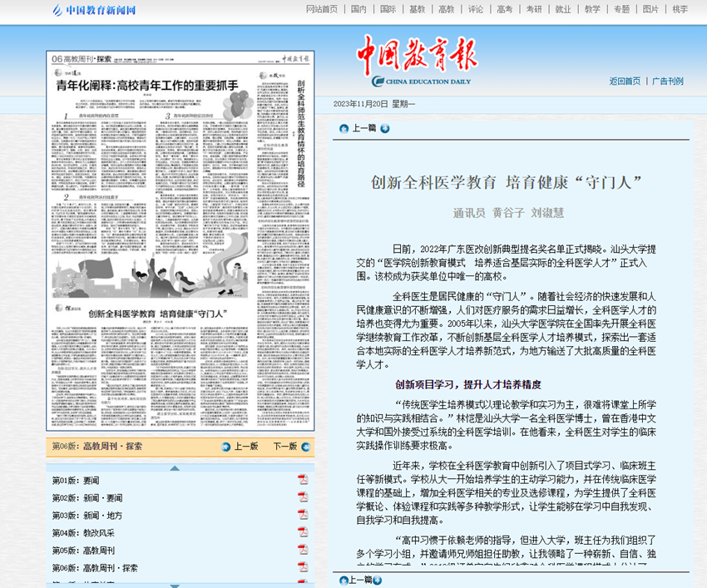Click the article title 创新全科医学教育 培育健康“守门人”
The image size is (707, 588).
click(x=507, y=183)
